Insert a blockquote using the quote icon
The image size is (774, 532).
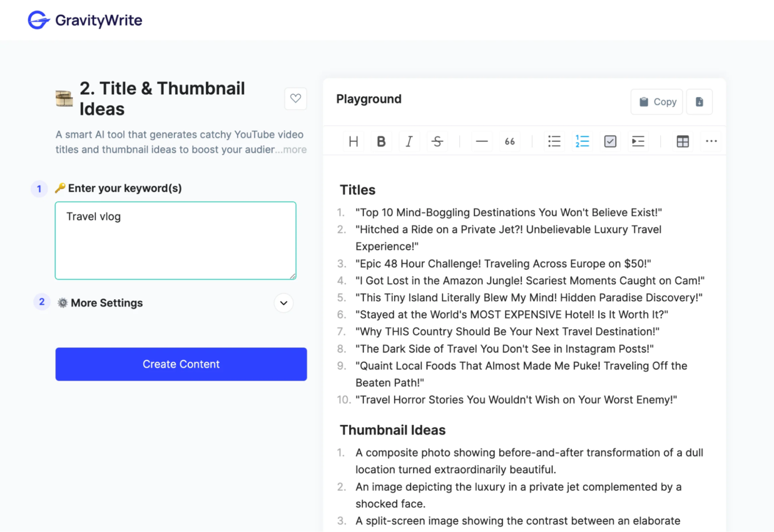509,141
